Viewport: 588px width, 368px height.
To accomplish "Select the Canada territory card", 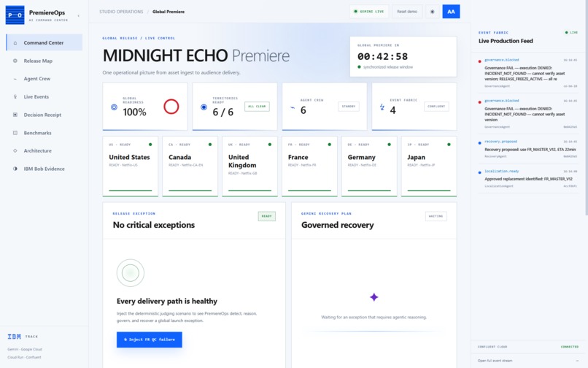I will [190, 166].
